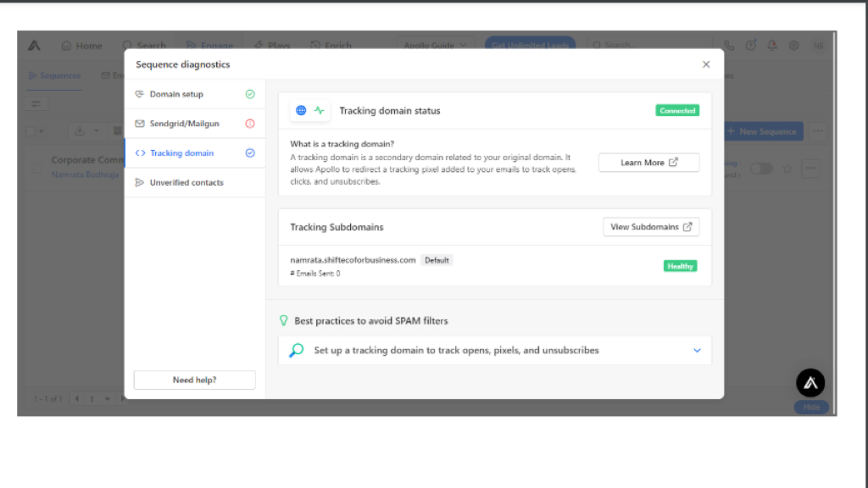Click the Emails Sent: 0 text
This screenshot has height=488, width=868.
[315, 274]
